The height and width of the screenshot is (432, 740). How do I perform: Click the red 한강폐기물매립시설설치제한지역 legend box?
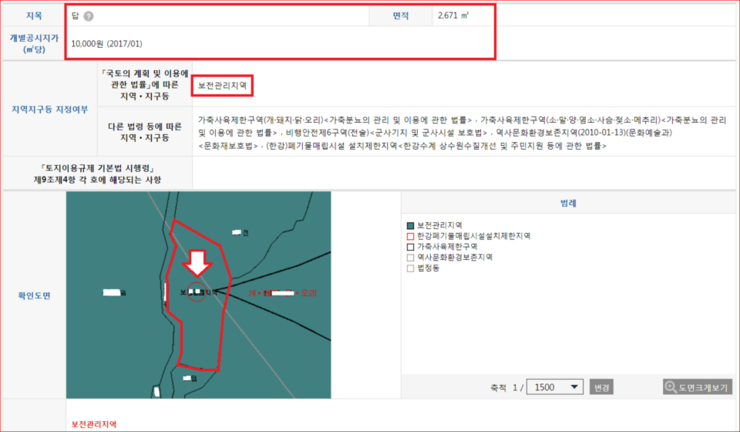coord(410,236)
